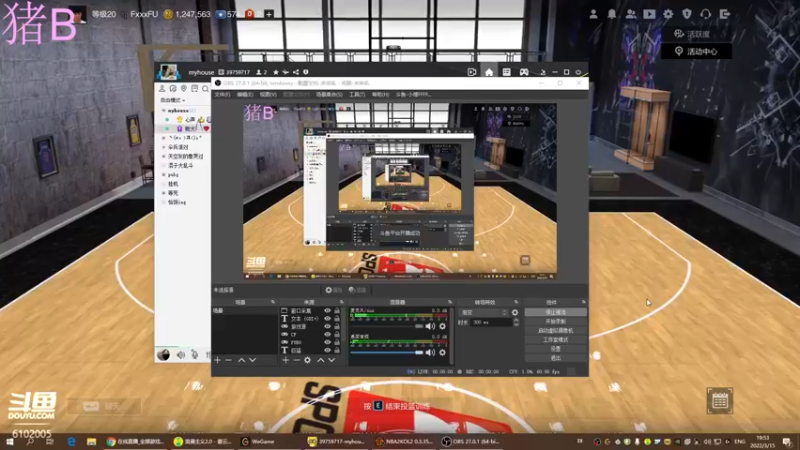Open the 帮助(H) menu in OBS
The width and height of the screenshot is (800, 450).
(380, 94)
